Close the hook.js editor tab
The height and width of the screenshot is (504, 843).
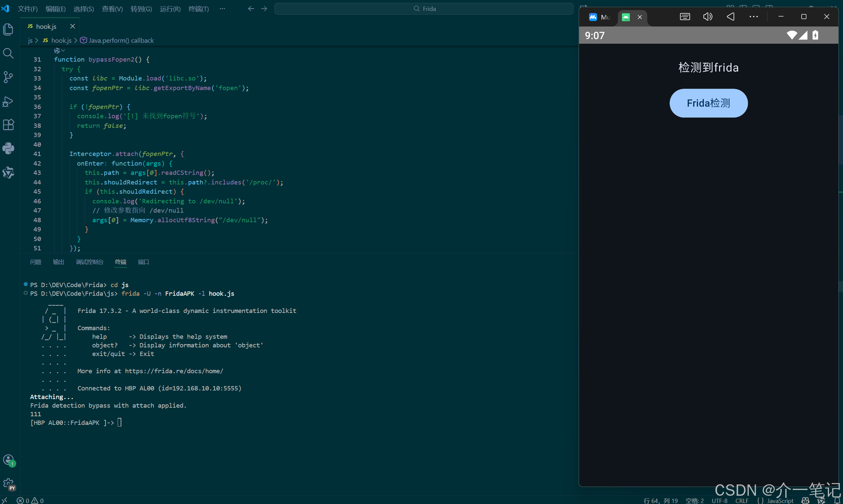pyautogui.click(x=72, y=26)
